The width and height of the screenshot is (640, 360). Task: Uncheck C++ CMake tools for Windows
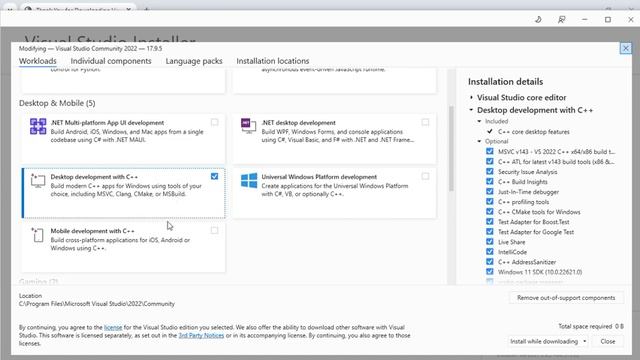click(490, 211)
